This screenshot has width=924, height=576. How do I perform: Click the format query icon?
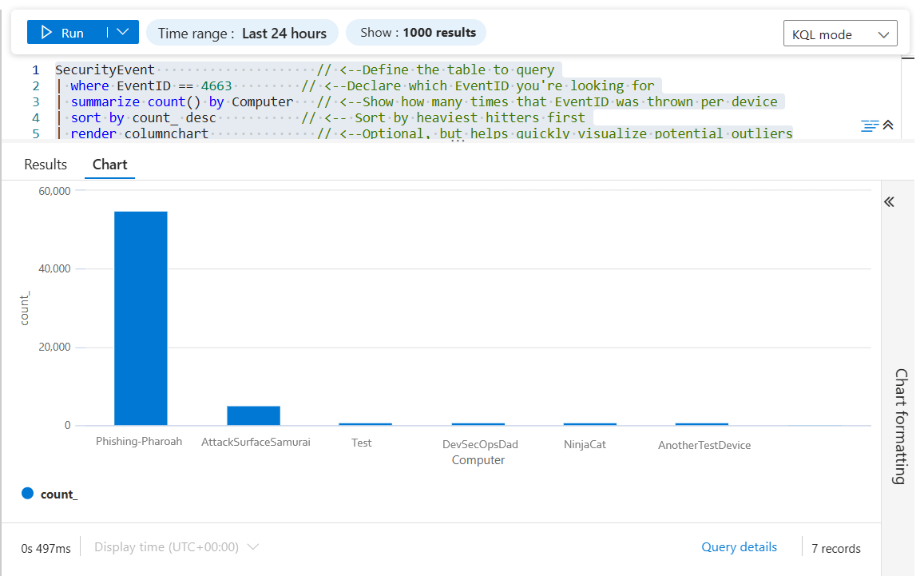point(870,125)
